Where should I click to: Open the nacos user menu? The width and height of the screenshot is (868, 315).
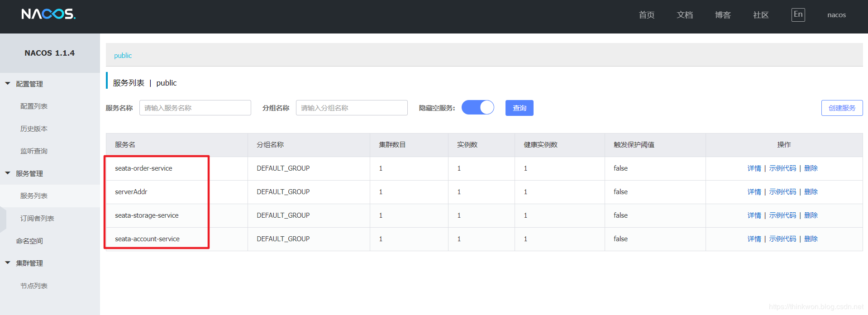836,15
